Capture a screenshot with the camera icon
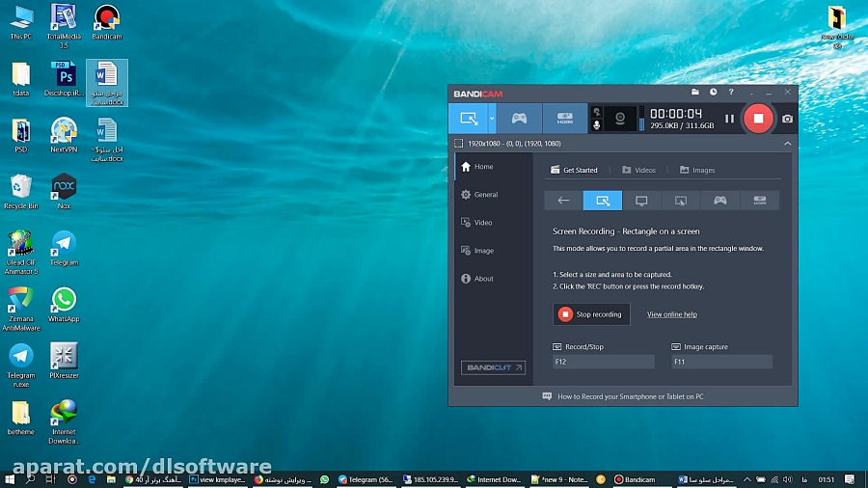 pos(787,119)
